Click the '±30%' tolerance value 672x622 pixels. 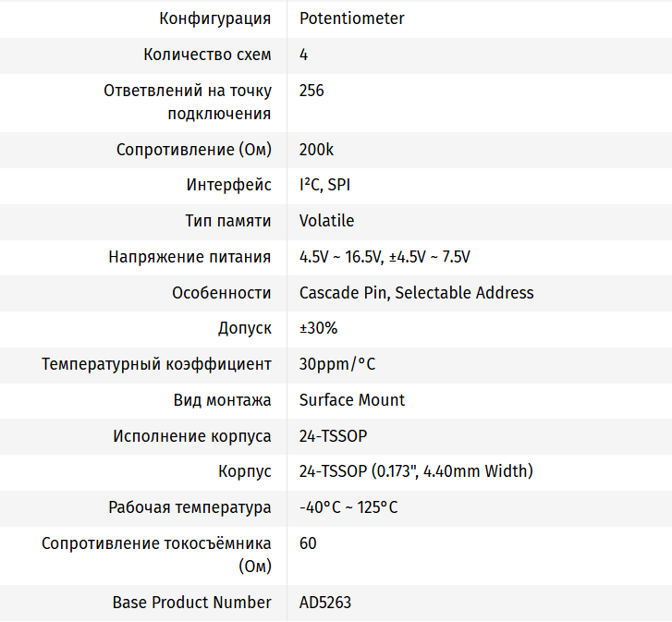coord(318,328)
